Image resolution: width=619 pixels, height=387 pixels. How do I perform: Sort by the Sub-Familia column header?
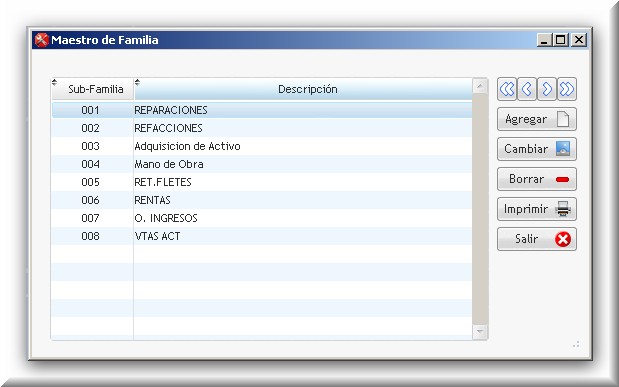pos(93,89)
